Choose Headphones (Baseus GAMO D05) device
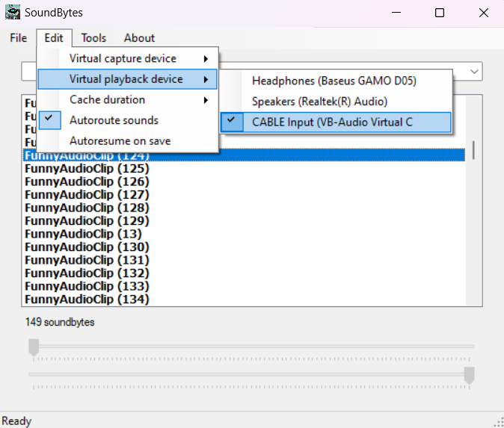This screenshot has width=504, height=428. tap(334, 81)
